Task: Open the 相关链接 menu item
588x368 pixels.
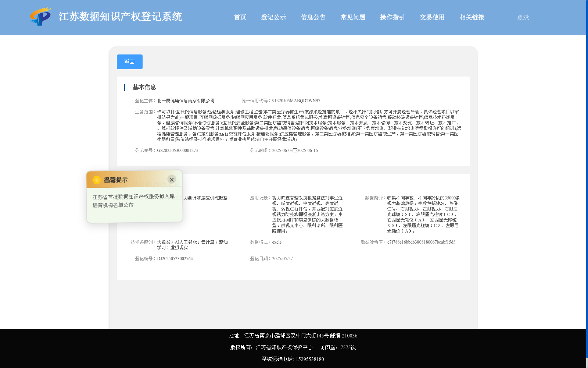Action: pos(472,17)
